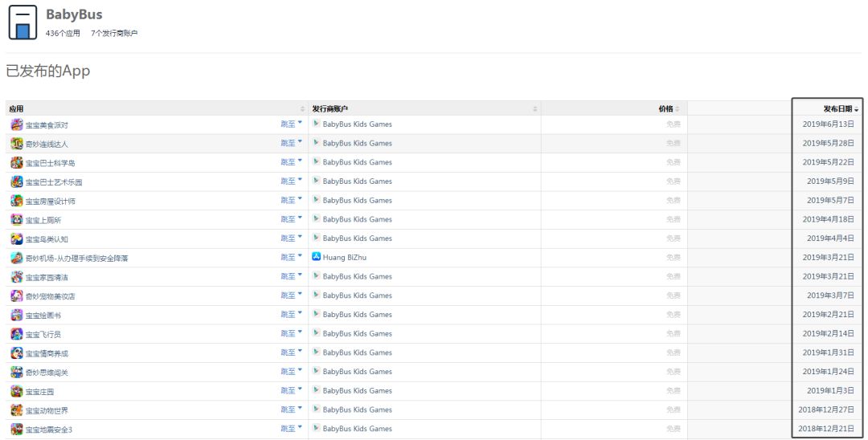Click the date 2019年1月3日
This screenshot has width=868, height=440.
click(830, 390)
